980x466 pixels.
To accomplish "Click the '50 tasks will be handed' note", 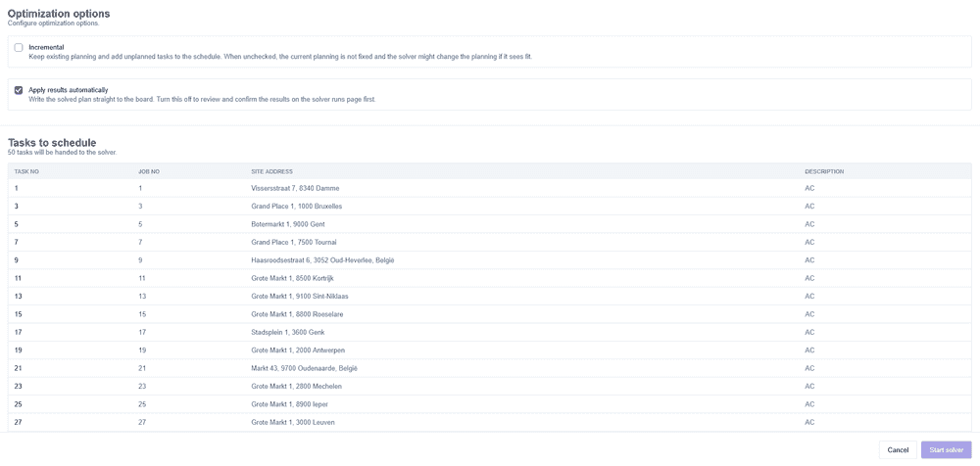I will (62, 153).
